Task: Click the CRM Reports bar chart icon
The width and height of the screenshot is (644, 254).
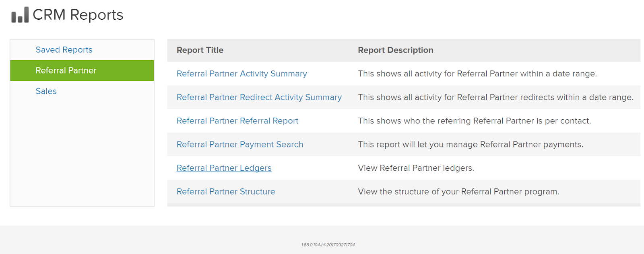Action: coord(20,15)
